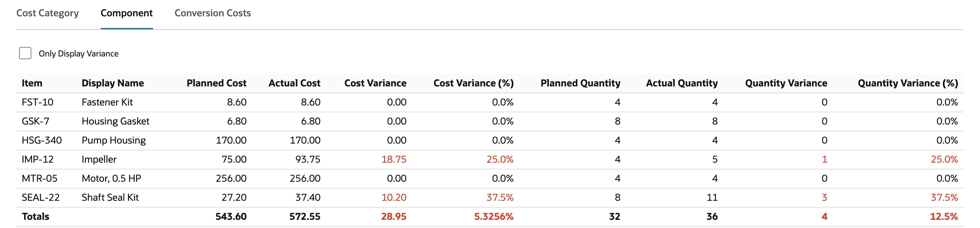
Task: Click the Planned Cost column header
Action: point(216,83)
